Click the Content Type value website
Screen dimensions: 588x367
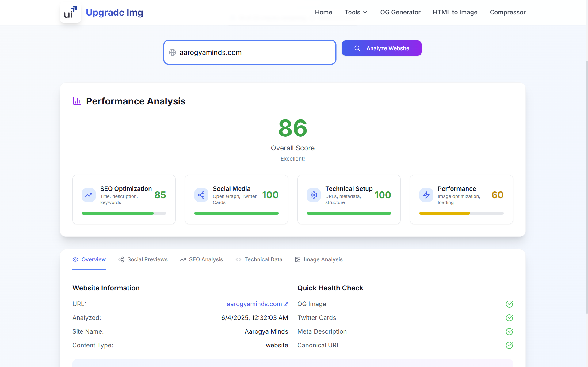pos(277,345)
